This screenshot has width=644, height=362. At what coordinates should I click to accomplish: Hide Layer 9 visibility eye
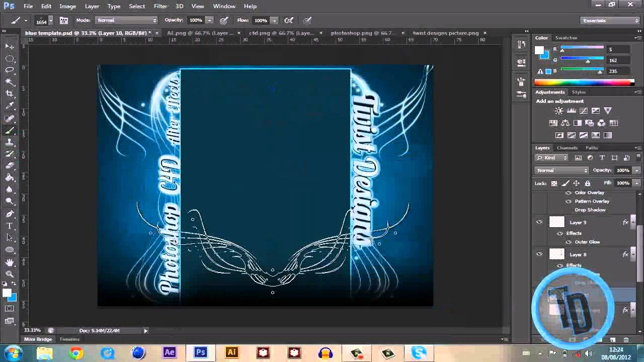(x=539, y=222)
